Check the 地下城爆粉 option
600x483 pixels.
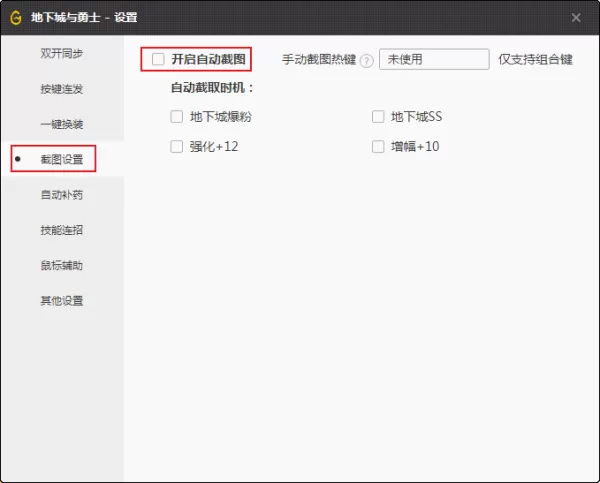pos(176,116)
